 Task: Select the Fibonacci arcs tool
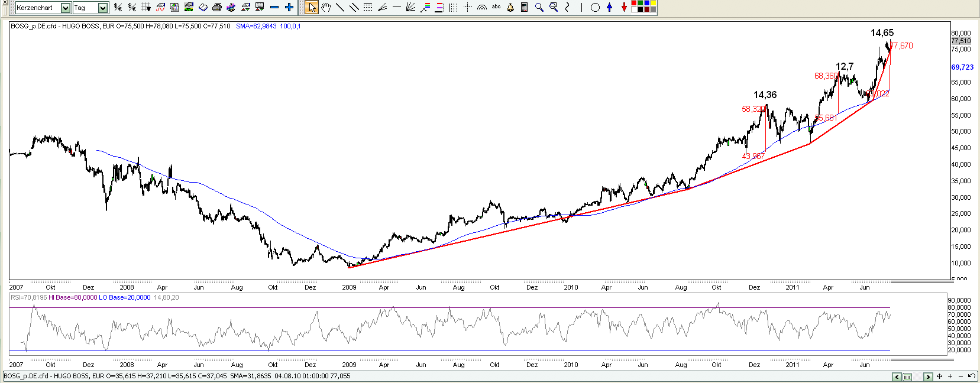click(482, 7)
